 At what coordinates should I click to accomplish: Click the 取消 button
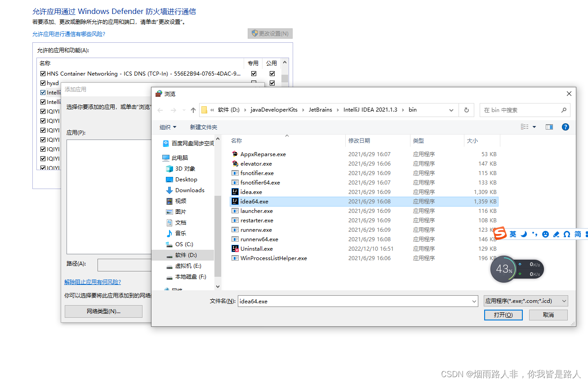coord(548,315)
